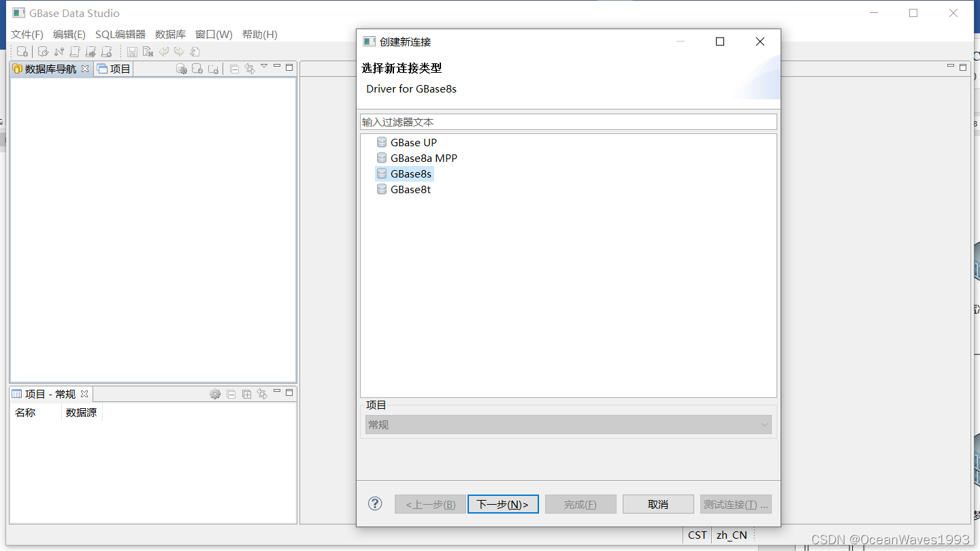This screenshot has width=980, height=551.
Task: Maximize the GBase Data Studio main window
Action: 913,13
